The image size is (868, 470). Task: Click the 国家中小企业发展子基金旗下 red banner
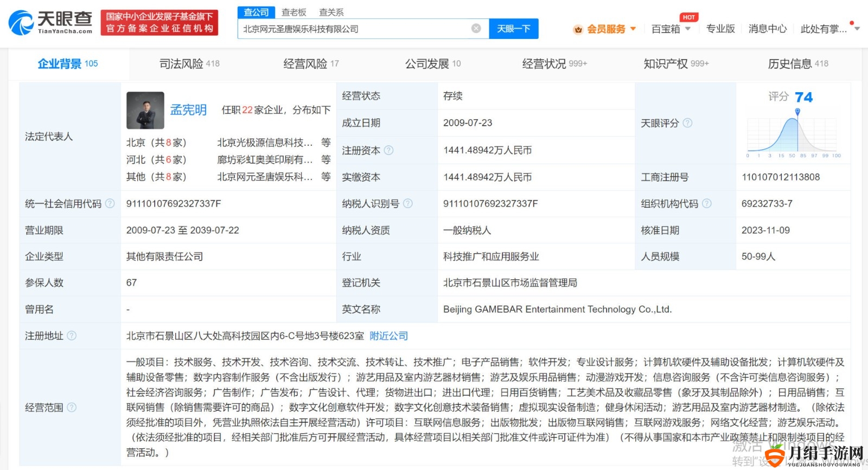159,23
